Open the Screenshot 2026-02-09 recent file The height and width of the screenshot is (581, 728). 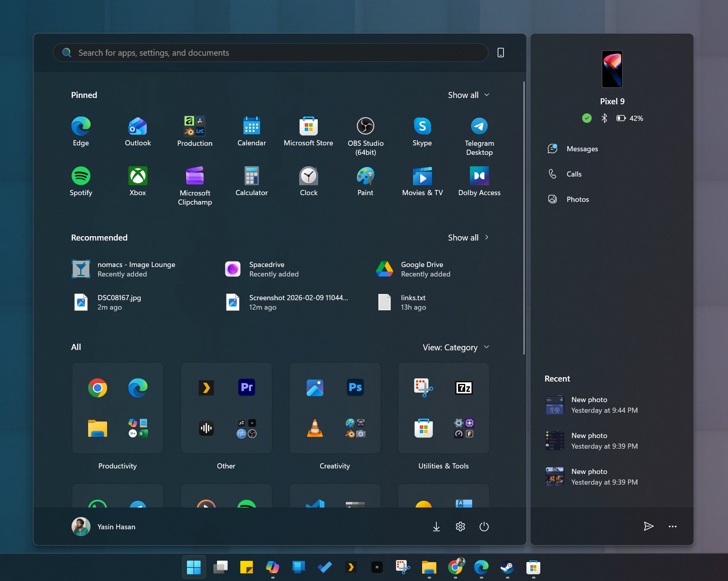(286, 302)
